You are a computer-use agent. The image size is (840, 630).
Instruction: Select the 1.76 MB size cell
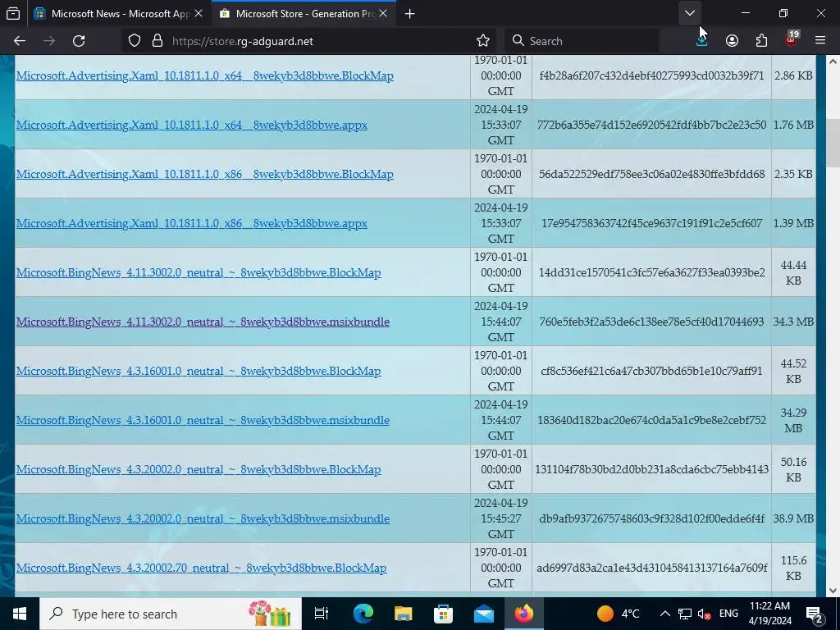pos(793,125)
